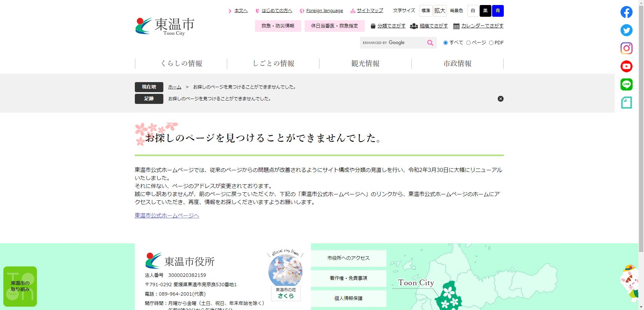
Task: Click the magnifying glass search icon
Action: click(x=430, y=43)
